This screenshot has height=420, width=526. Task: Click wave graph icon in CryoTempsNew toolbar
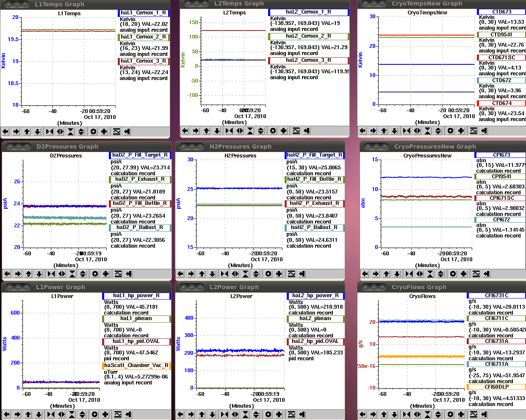(473, 131)
